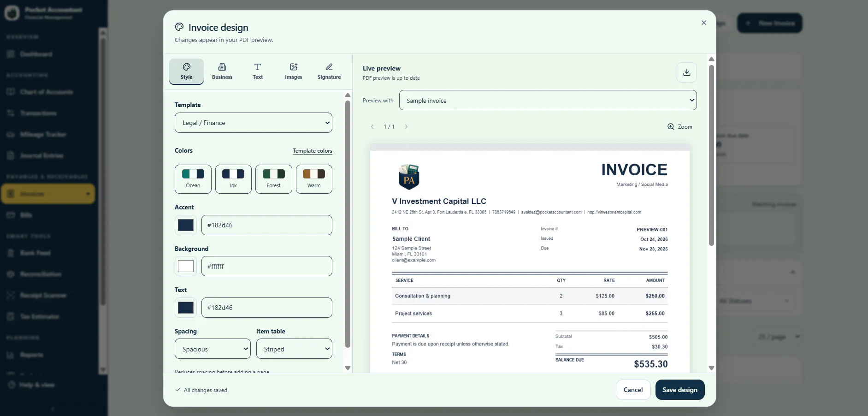Open the Images tab
The image size is (868, 416).
click(x=294, y=71)
